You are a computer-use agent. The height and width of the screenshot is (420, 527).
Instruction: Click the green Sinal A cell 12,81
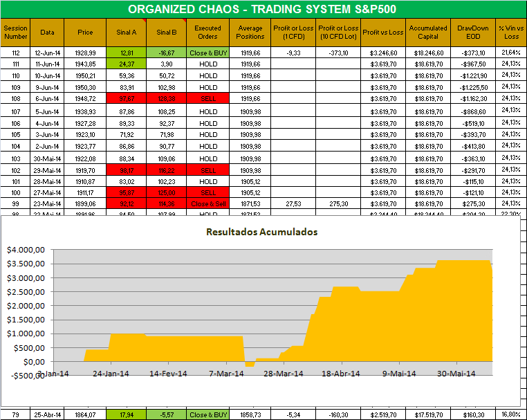[127, 53]
